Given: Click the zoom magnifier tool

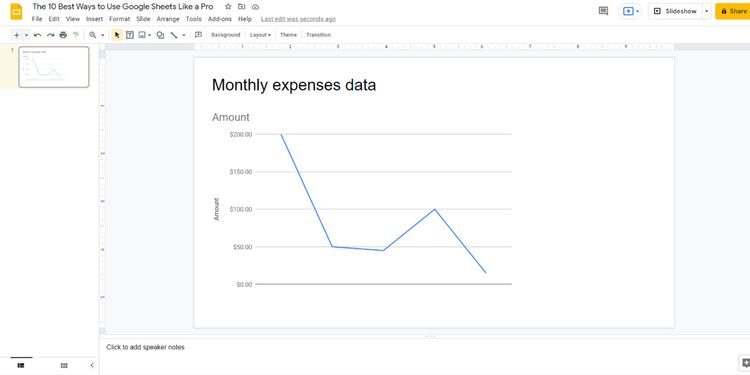Looking at the screenshot, I should [x=92, y=35].
